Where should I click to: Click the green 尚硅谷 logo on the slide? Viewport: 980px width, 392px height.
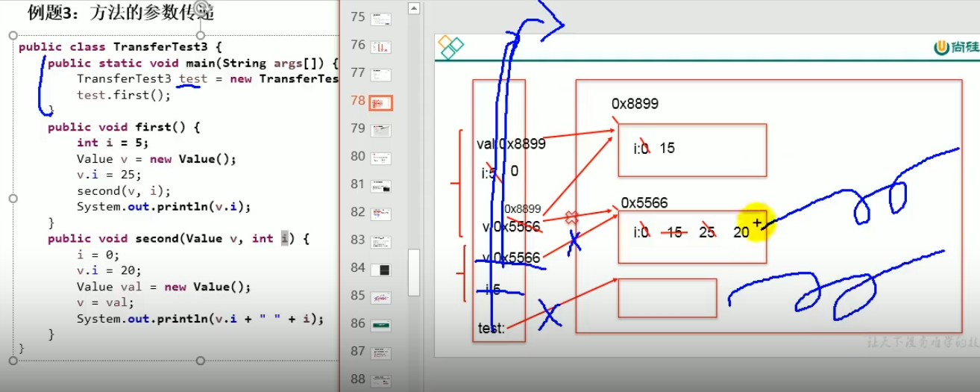point(956,48)
